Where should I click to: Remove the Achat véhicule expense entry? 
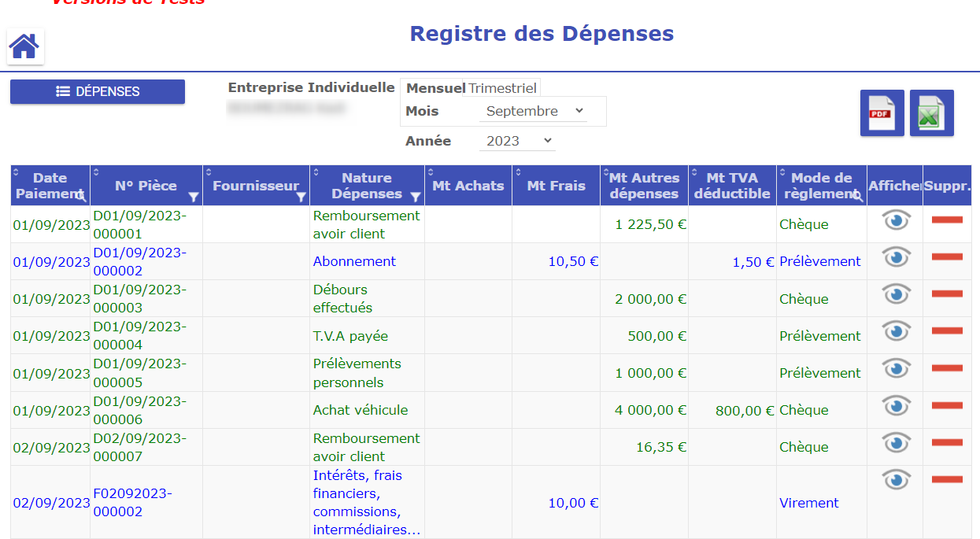947,405
